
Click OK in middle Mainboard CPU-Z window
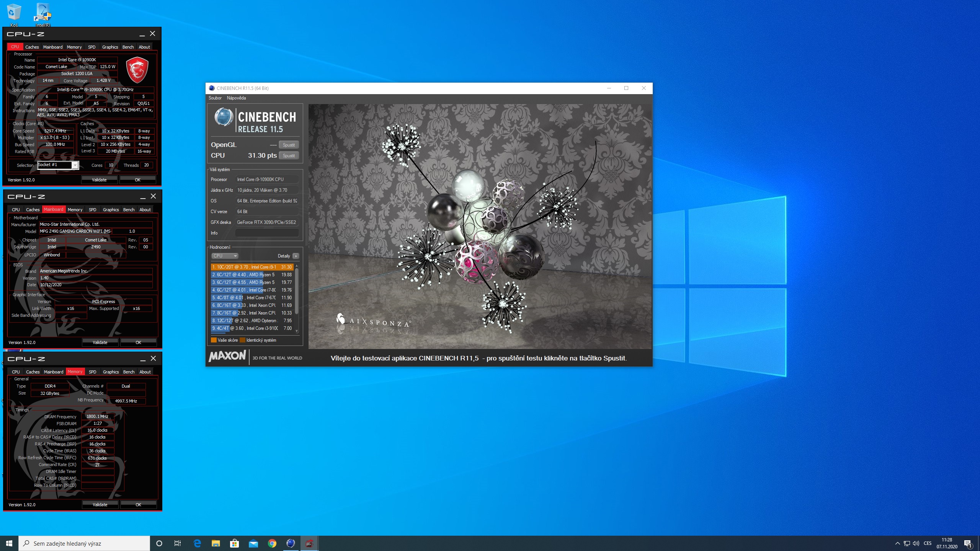139,342
